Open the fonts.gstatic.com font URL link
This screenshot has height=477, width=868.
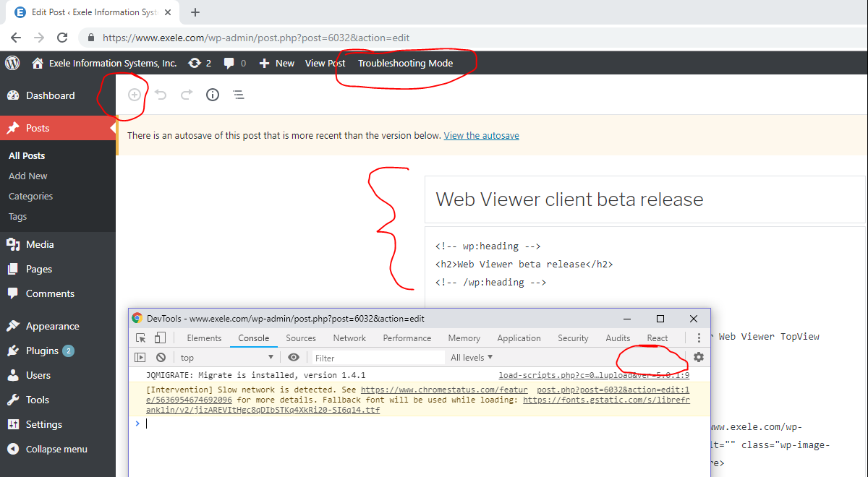click(607, 400)
